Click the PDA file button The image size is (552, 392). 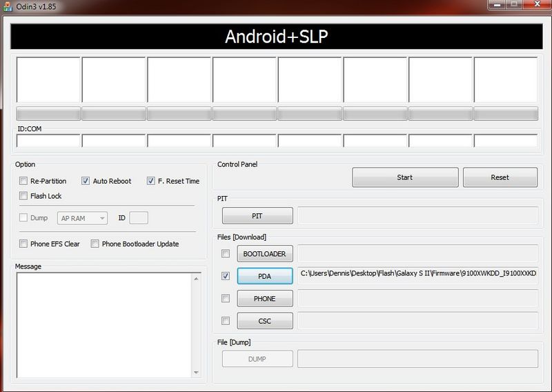point(264,276)
